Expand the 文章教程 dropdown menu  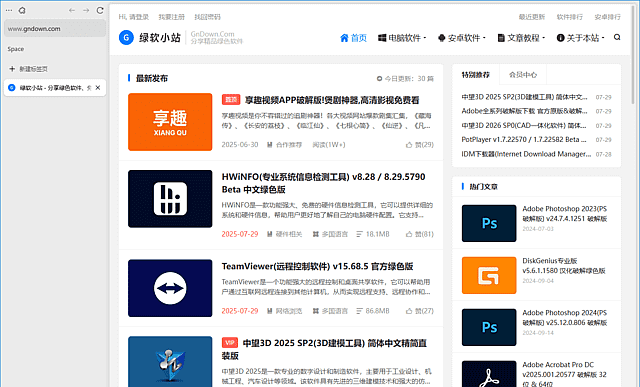point(521,38)
